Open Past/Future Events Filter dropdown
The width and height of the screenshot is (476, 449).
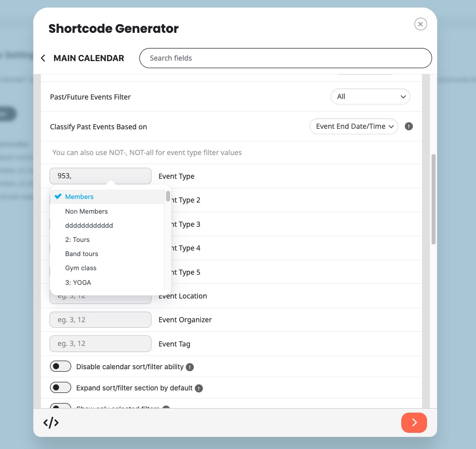(x=370, y=96)
